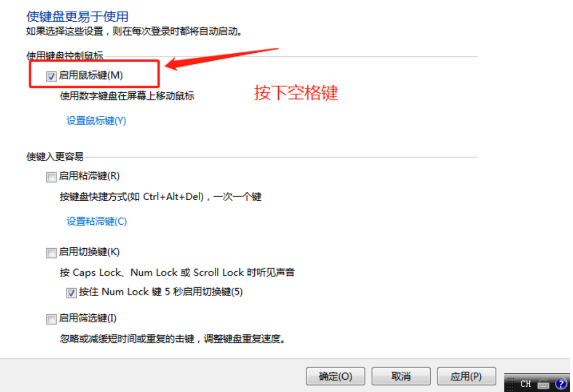This screenshot has width=573, height=392.
Task: Enable the 启用筛选键(I) checkbox
Action: pyautogui.click(x=51, y=319)
